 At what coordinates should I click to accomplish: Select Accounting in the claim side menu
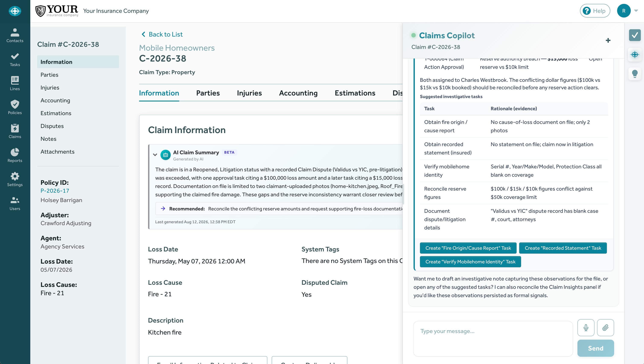coord(55,100)
